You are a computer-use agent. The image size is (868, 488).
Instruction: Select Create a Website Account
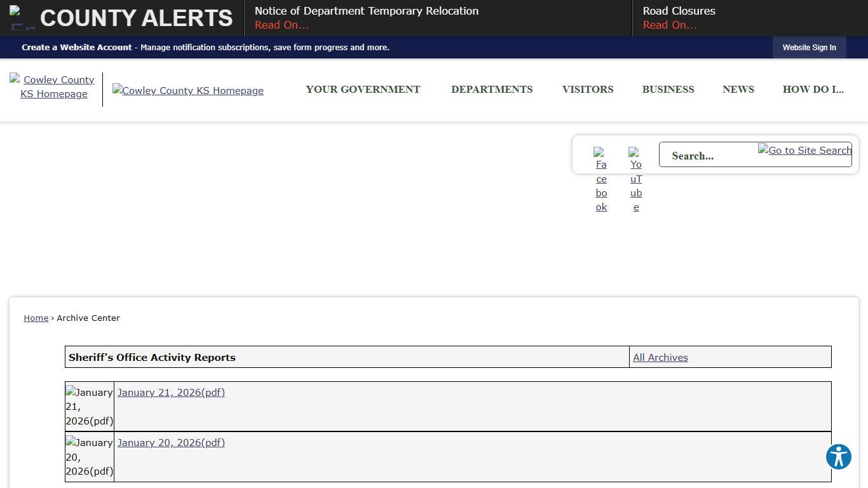pos(76,47)
